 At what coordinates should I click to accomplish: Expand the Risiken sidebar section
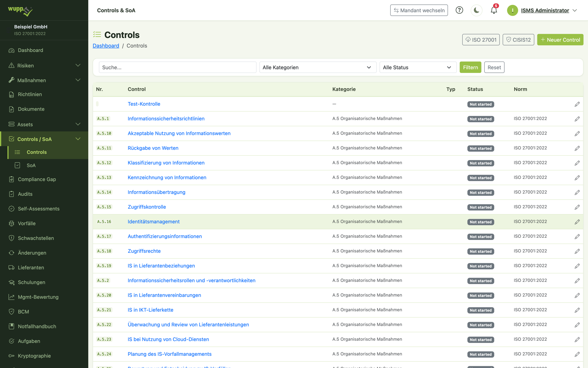click(x=44, y=66)
